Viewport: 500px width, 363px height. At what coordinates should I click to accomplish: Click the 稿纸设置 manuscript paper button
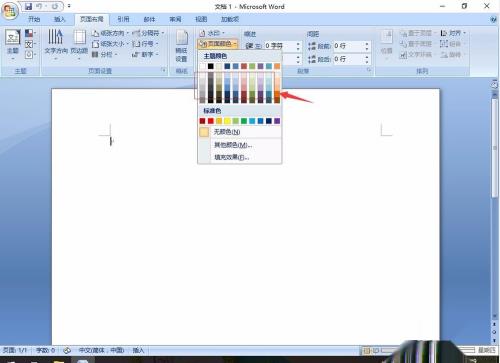point(181,46)
